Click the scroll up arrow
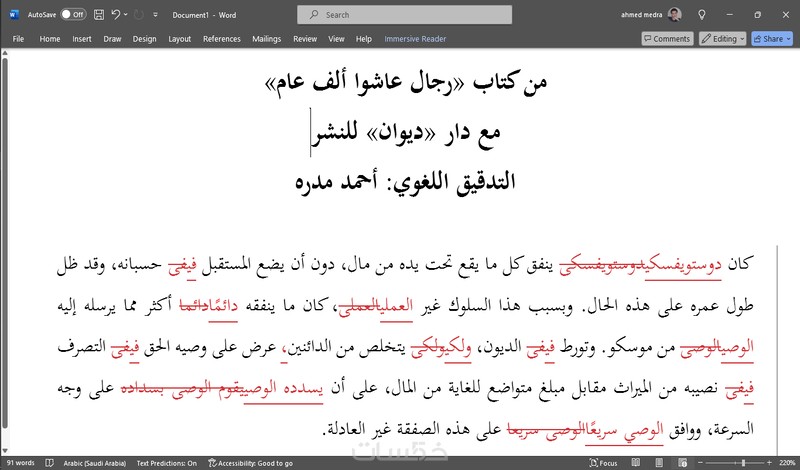This screenshot has width=800, height=470. [5, 53]
